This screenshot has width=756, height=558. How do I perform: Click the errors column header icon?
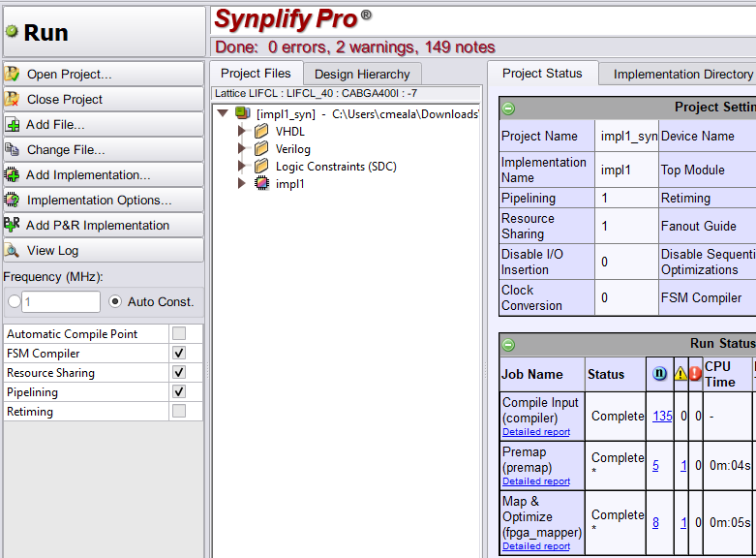pyautogui.click(x=695, y=373)
